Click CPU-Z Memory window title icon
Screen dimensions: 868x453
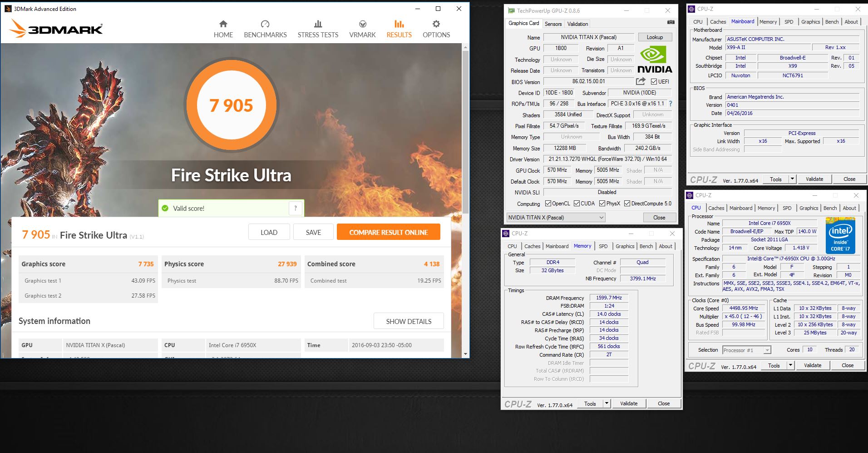tap(506, 233)
